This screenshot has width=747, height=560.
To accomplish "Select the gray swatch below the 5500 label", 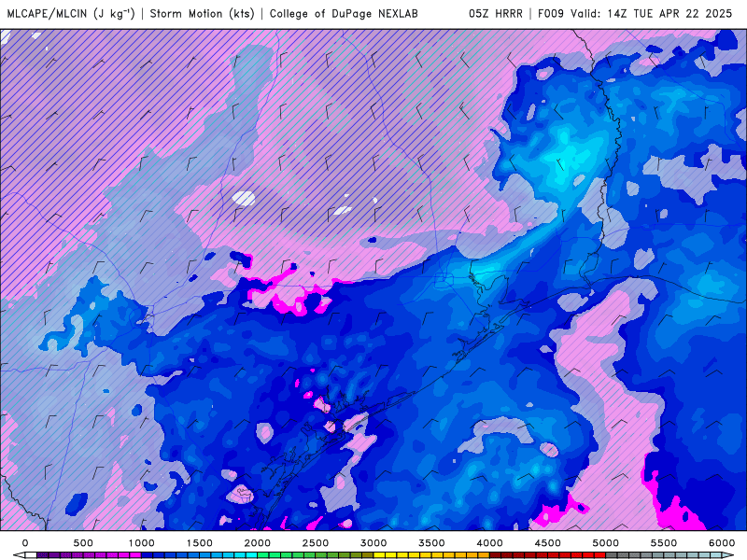I will pos(669,555).
